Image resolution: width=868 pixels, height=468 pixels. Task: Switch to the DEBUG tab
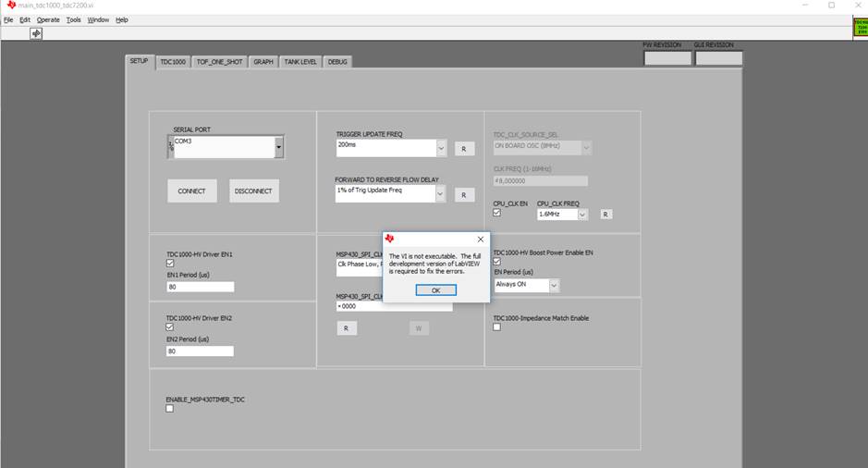[x=337, y=62]
